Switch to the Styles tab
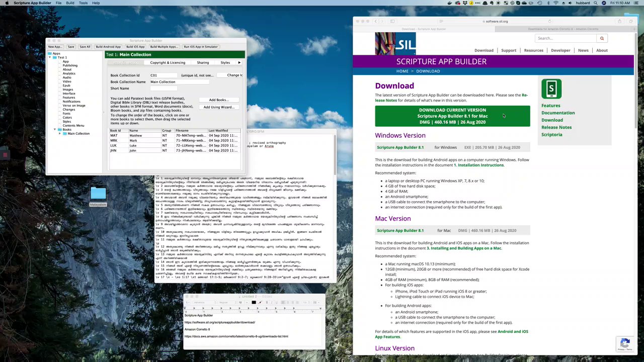Viewport: 644px width, 362px height. pos(225,63)
